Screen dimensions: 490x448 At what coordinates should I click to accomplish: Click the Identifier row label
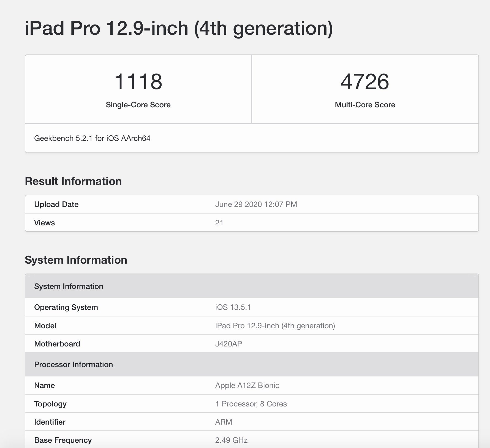50,422
